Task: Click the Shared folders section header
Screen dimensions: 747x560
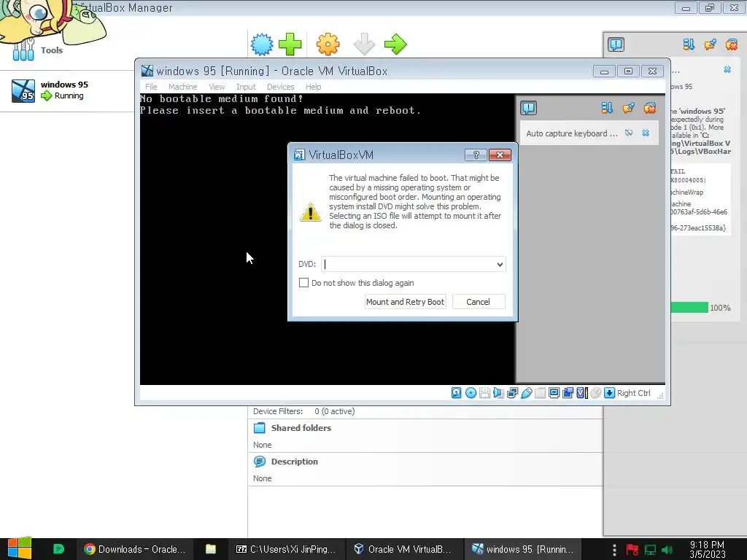Action: (301, 427)
